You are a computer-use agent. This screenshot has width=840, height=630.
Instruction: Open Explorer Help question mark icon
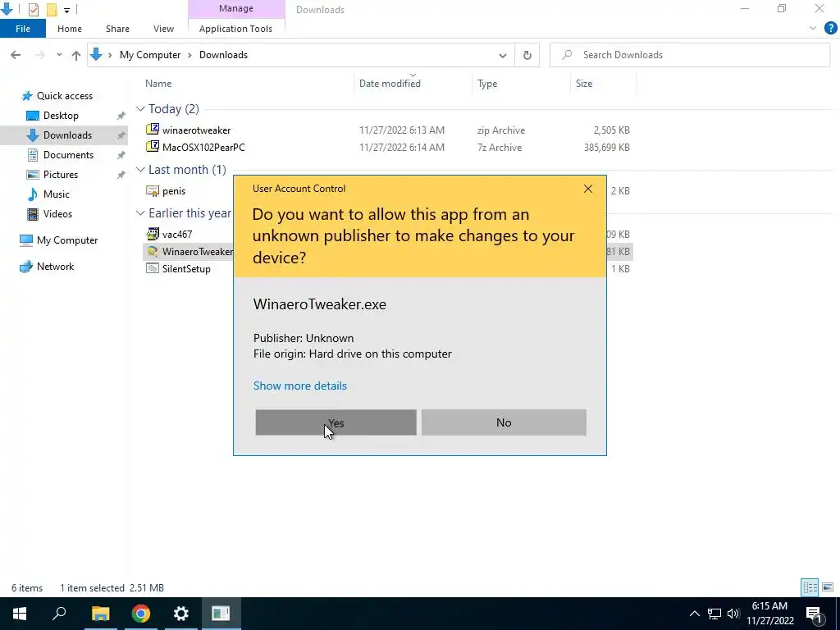tap(831, 29)
